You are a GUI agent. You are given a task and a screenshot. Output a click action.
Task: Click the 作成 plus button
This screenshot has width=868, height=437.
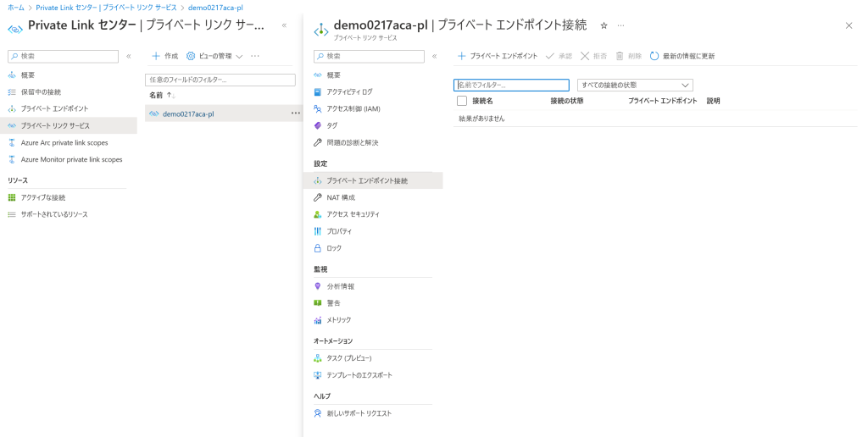165,56
